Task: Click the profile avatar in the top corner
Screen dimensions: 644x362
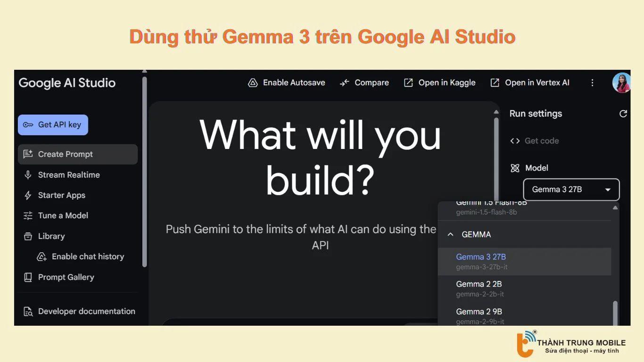Action: point(621,82)
